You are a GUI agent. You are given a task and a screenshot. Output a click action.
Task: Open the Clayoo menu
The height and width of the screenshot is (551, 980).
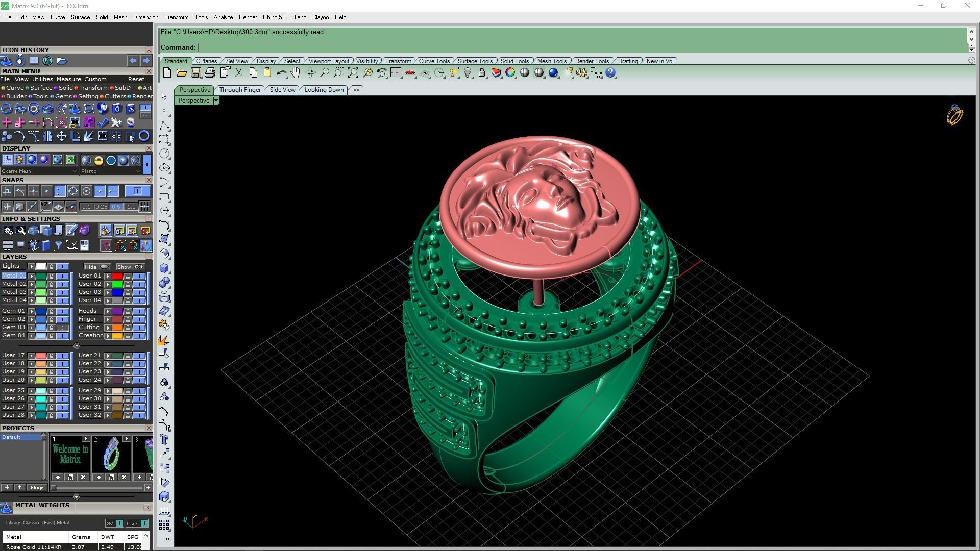[x=321, y=17]
